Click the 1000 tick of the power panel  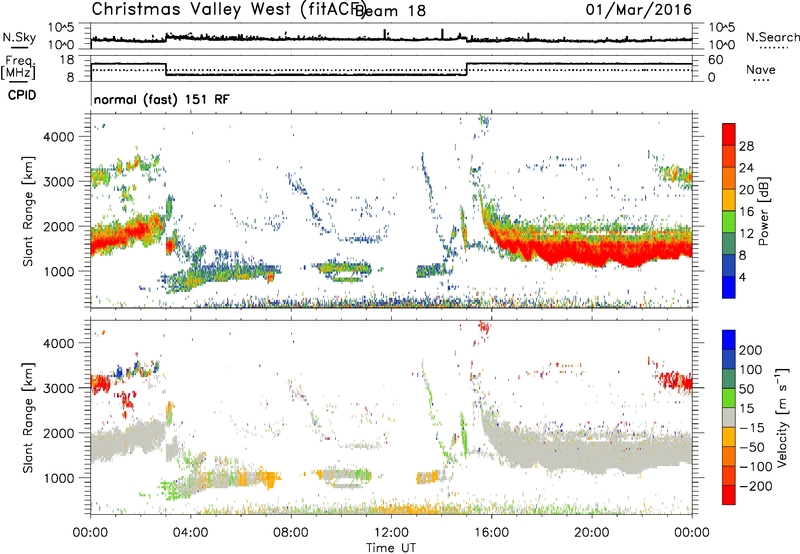58,271
